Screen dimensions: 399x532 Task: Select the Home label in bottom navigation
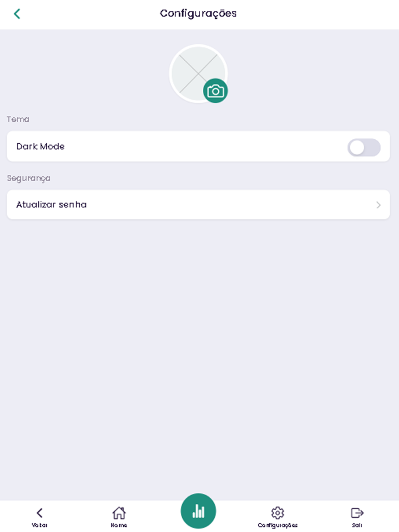119,525
